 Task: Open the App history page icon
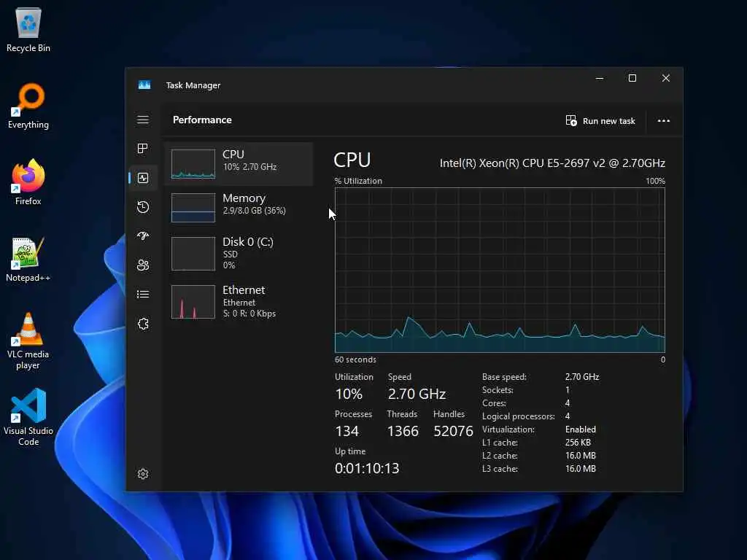(143, 207)
